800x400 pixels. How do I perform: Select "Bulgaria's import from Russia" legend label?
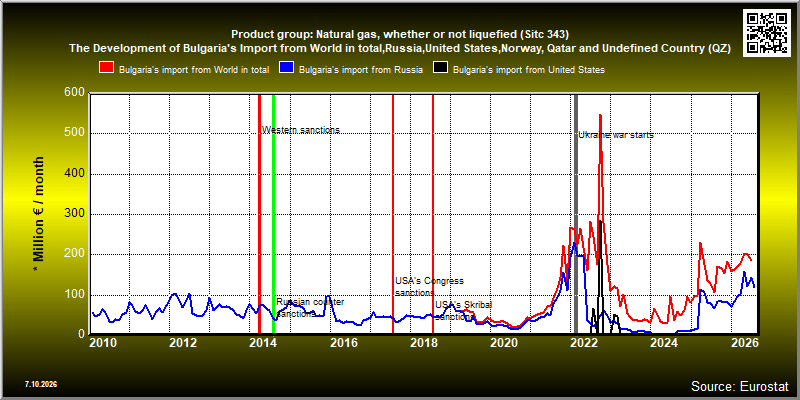pyautogui.click(x=361, y=70)
